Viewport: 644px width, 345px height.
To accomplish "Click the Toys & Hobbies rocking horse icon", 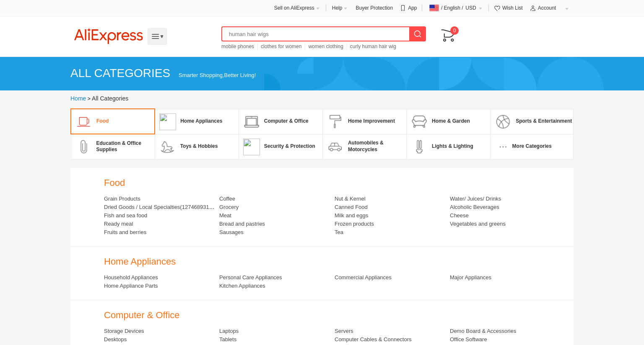I will tap(167, 147).
